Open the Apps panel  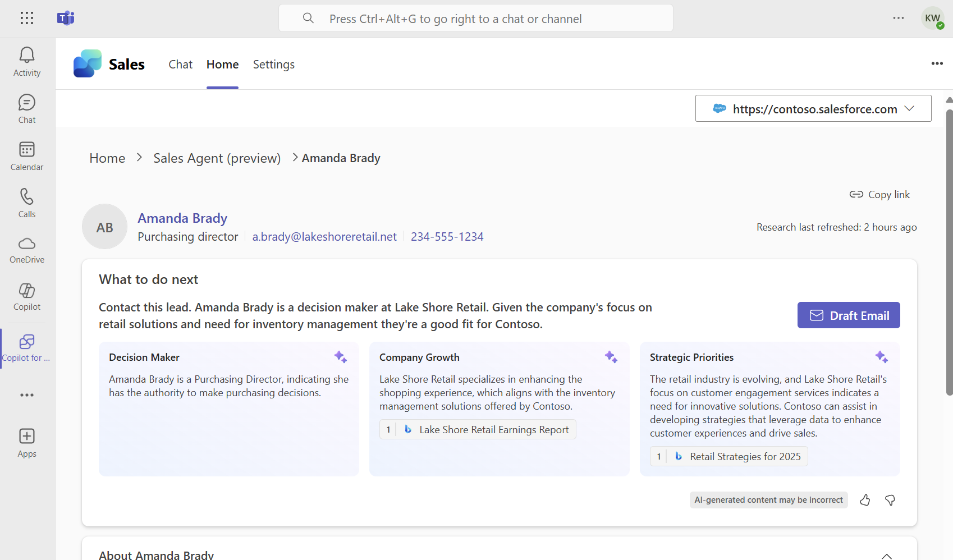click(x=26, y=442)
